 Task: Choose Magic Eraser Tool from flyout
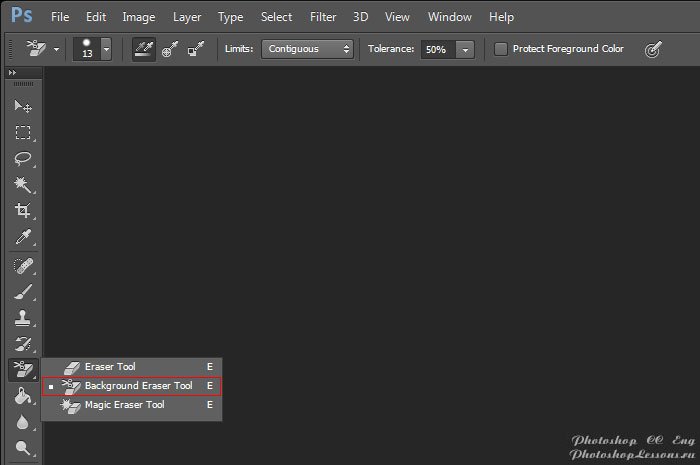tap(124, 405)
